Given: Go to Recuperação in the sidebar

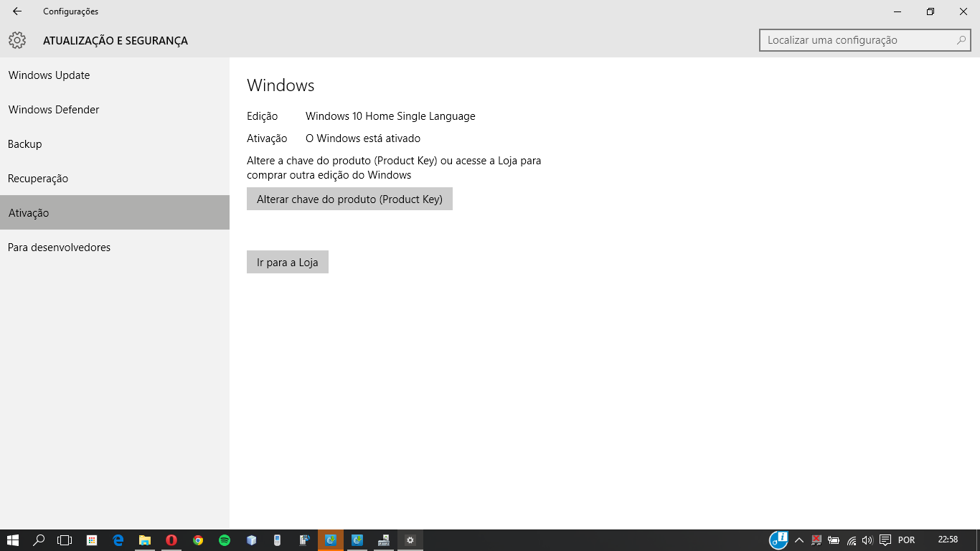Looking at the screenshot, I should tap(115, 179).
